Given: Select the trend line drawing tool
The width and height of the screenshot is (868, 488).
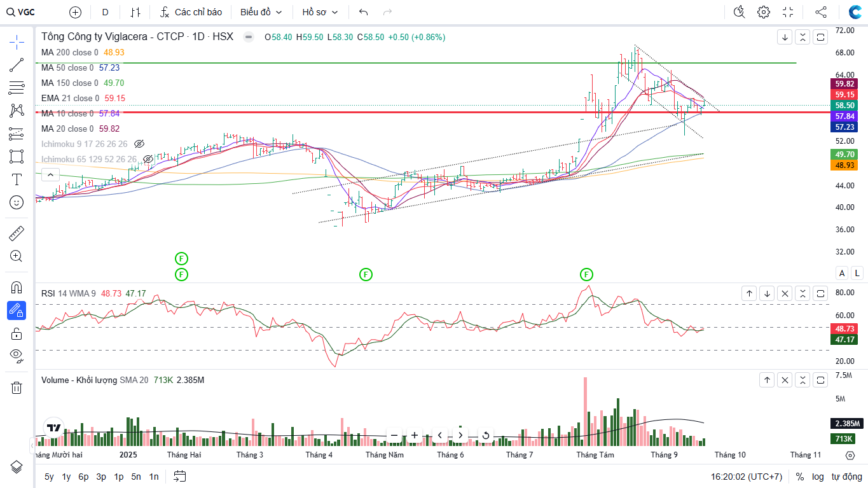Looking at the screenshot, I should click(17, 65).
